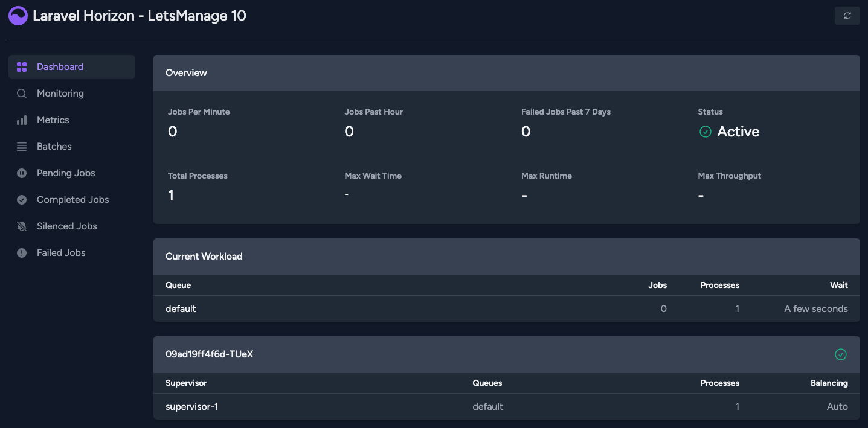Click the Dashboard grid icon
Screen dimensions: 868x428
(x=22, y=67)
